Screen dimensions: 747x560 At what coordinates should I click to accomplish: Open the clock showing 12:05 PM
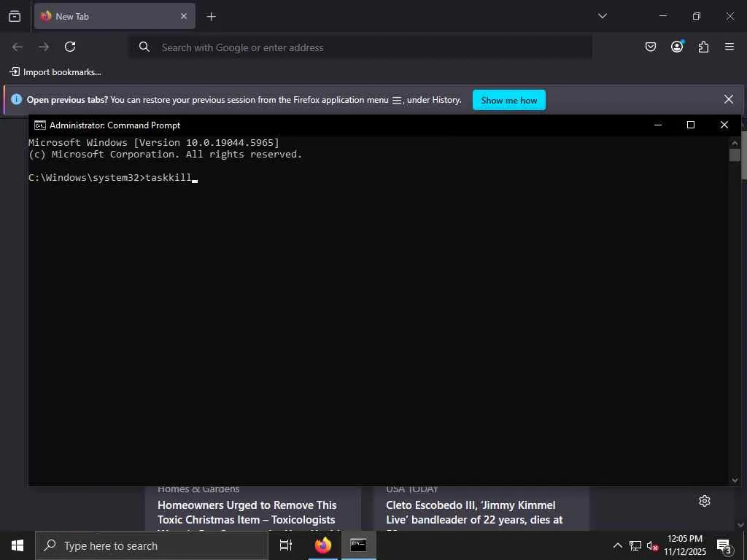click(x=685, y=545)
